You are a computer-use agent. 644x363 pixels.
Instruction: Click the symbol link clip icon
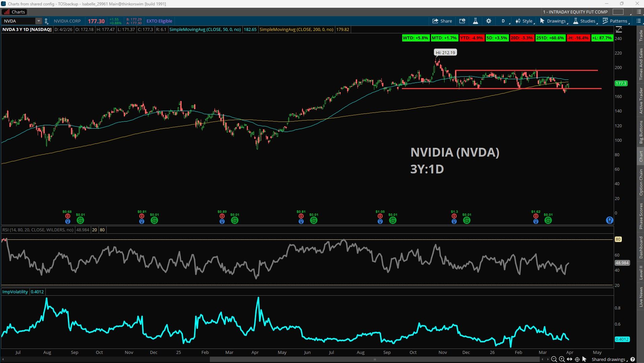pyautogui.click(x=46, y=21)
